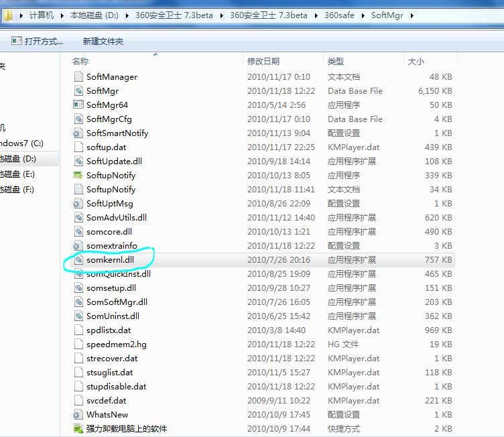Image resolution: width=504 pixels, height=437 pixels.
Task: Select the green SoftupNotify application icon
Action: [78, 176]
